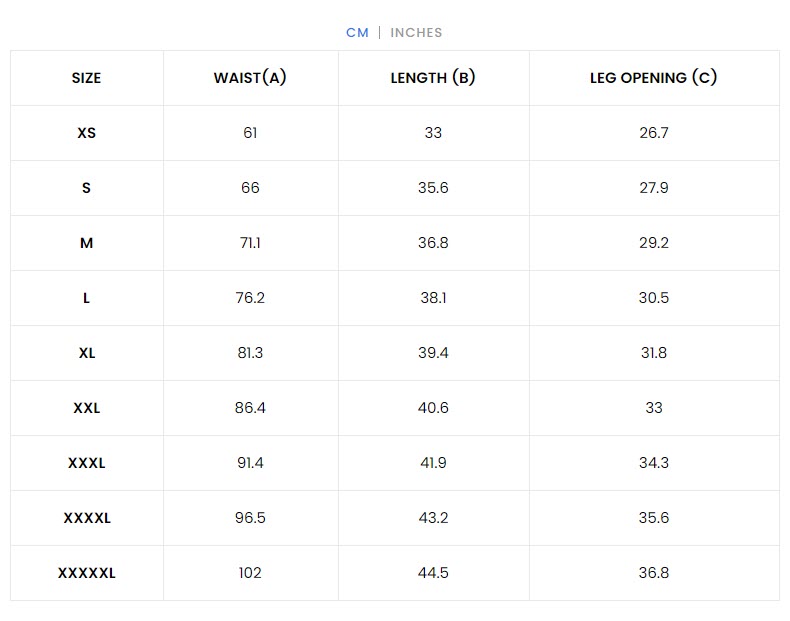
Task: Select the XL size row label
Action: point(87,353)
